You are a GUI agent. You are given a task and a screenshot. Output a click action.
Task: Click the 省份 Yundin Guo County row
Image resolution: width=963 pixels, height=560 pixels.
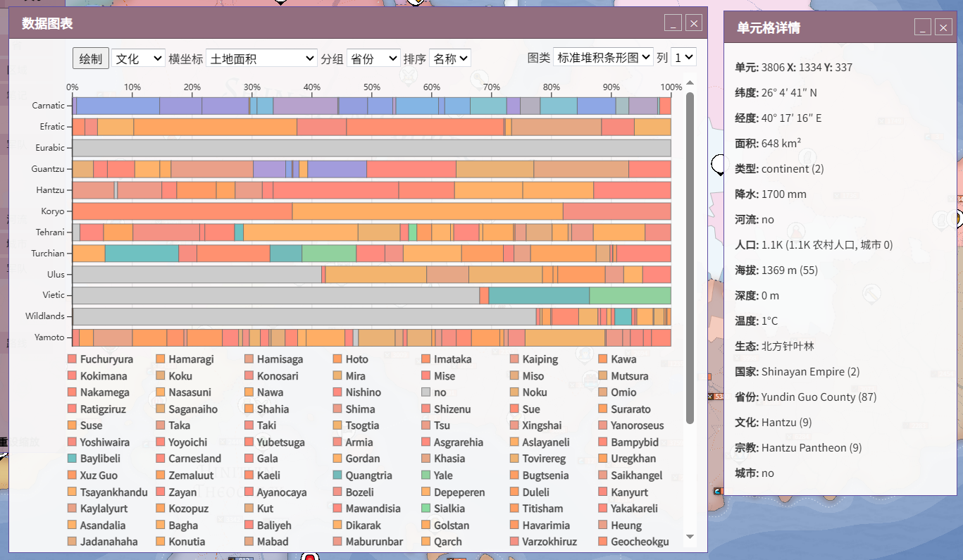point(806,397)
